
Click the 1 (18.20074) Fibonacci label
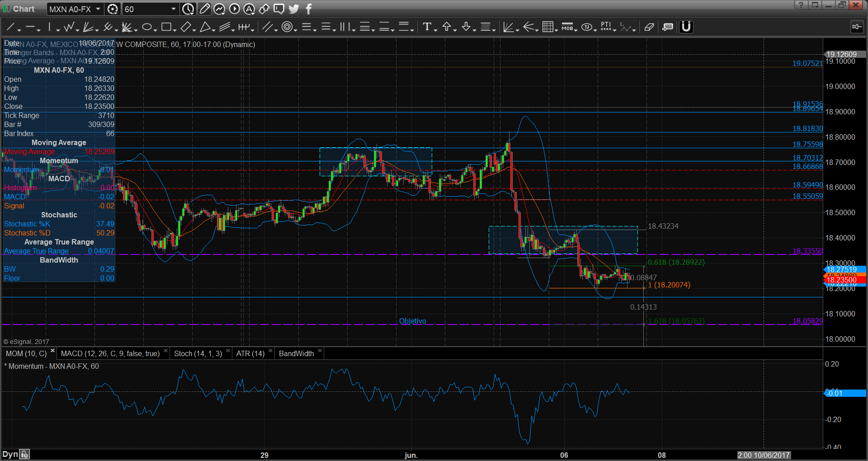point(669,285)
